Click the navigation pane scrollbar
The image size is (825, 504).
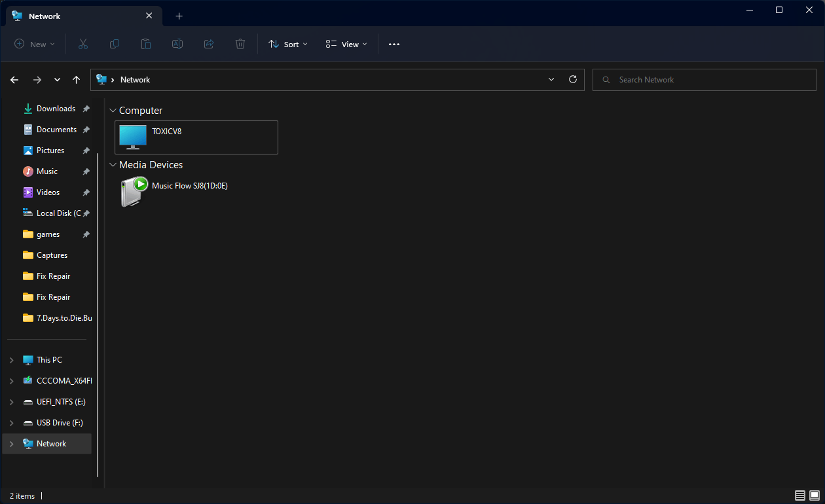pos(98,314)
